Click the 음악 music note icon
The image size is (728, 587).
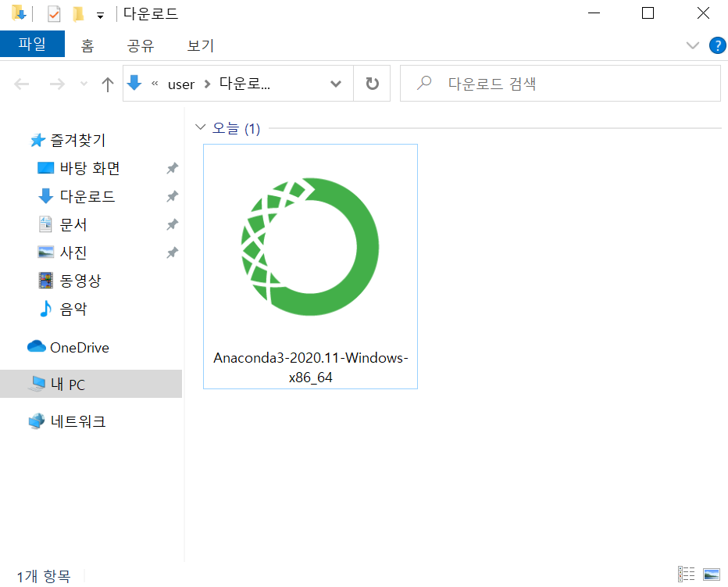pos(45,308)
